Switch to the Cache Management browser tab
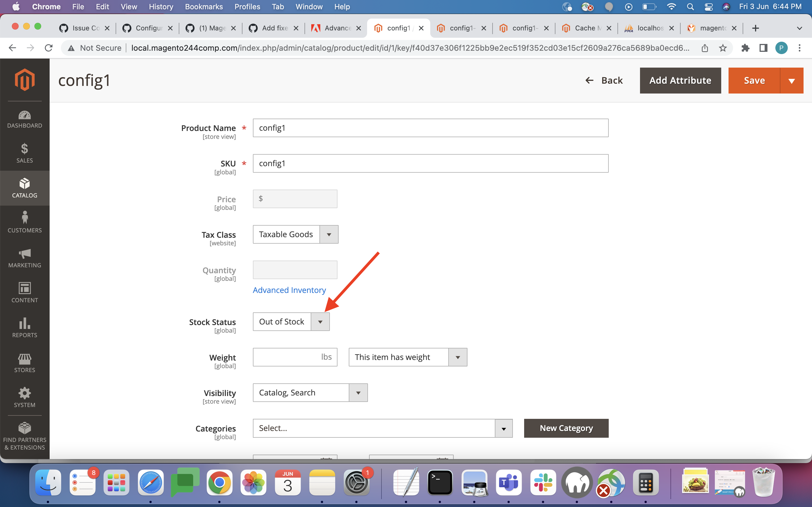The image size is (812, 507). [x=586, y=28]
